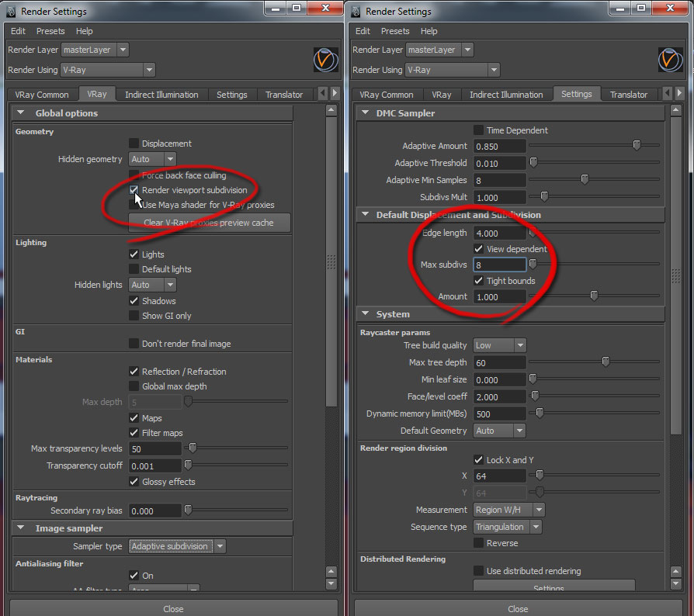Enable Default lights checkbox
Image resolution: width=694 pixels, height=616 pixels.
click(134, 269)
